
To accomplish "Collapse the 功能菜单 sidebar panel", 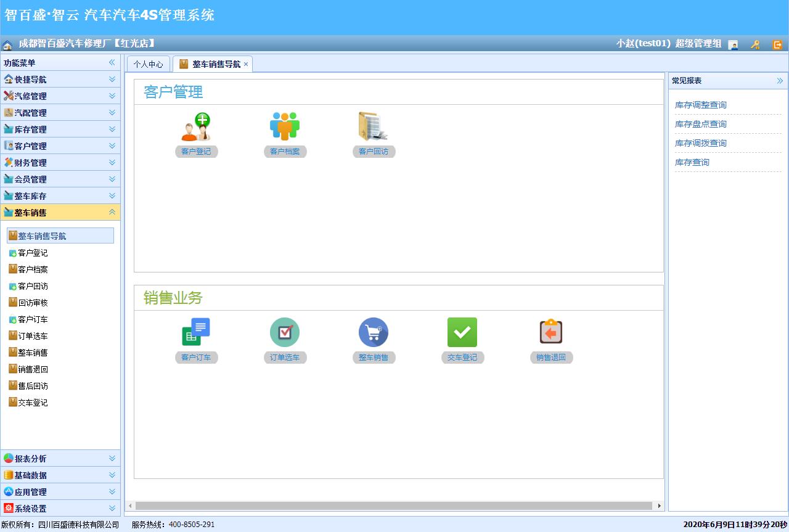I will point(112,62).
